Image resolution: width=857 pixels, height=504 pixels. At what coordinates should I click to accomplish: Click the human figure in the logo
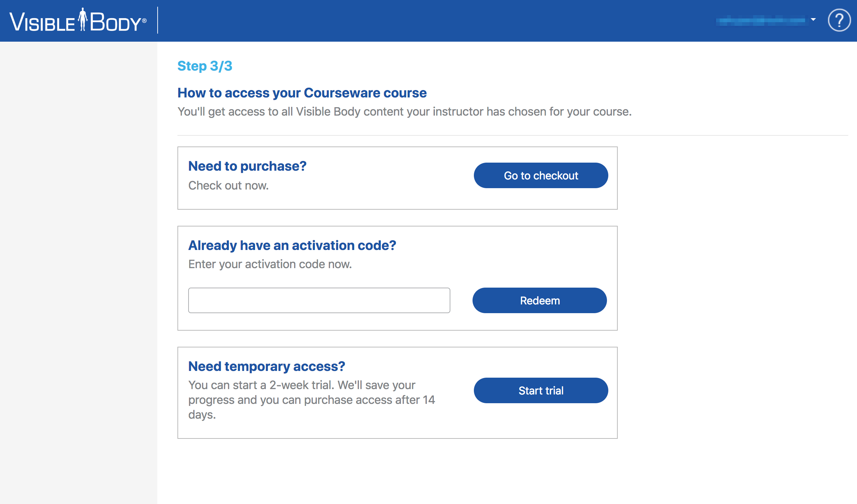(83, 20)
